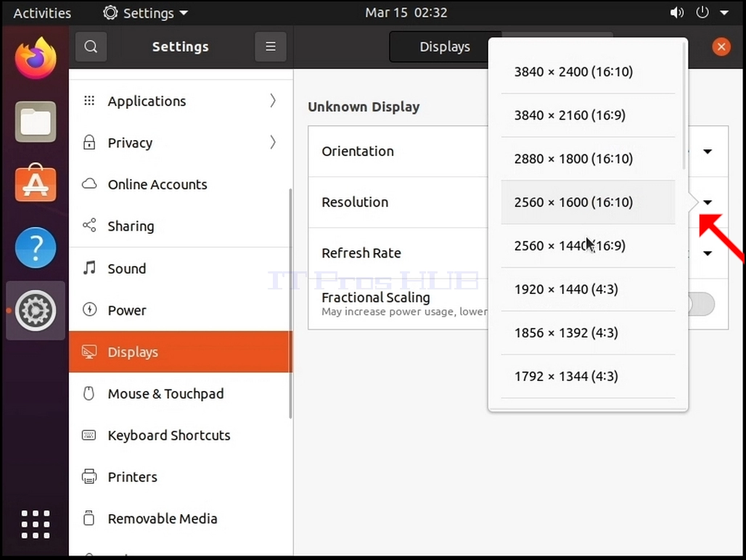The height and width of the screenshot is (560, 746).
Task: Click the Power sidebar icon
Action: pyautogui.click(x=89, y=310)
